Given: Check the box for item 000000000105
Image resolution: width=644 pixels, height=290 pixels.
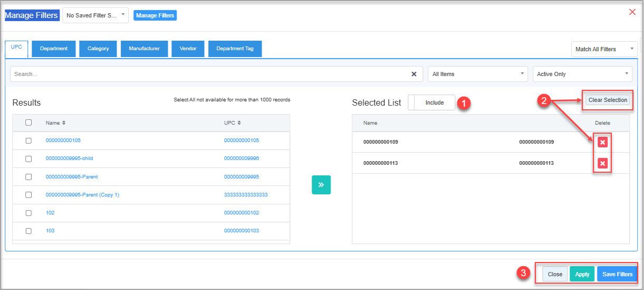Looking at the screenshot, I should tap(28, 141).
